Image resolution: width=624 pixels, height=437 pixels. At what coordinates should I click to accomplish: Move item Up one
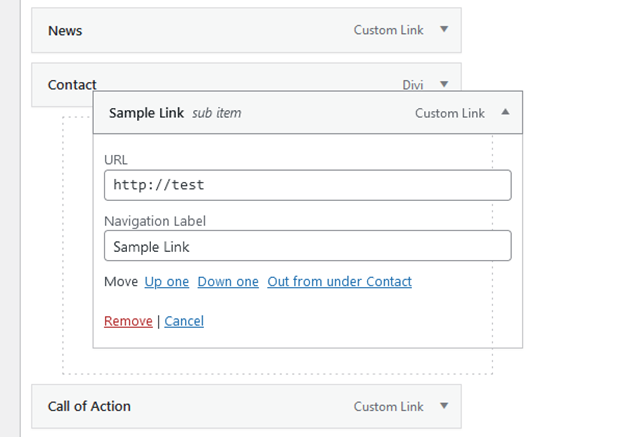[x=167, y=281]
